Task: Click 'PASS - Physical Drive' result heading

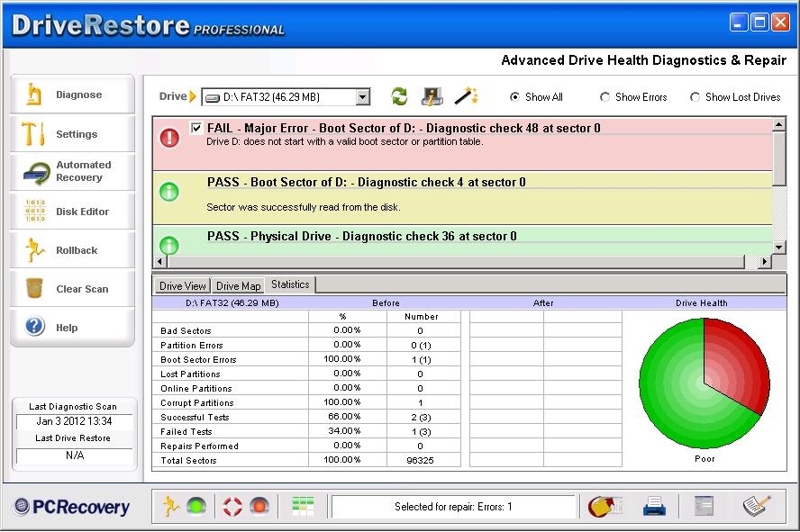Action: [361, 236]
